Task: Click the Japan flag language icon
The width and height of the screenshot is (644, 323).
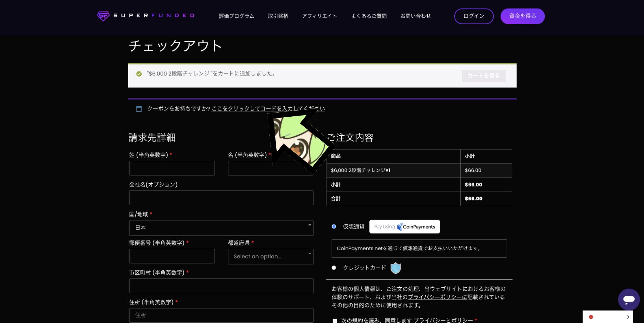Action: [591, 317]
